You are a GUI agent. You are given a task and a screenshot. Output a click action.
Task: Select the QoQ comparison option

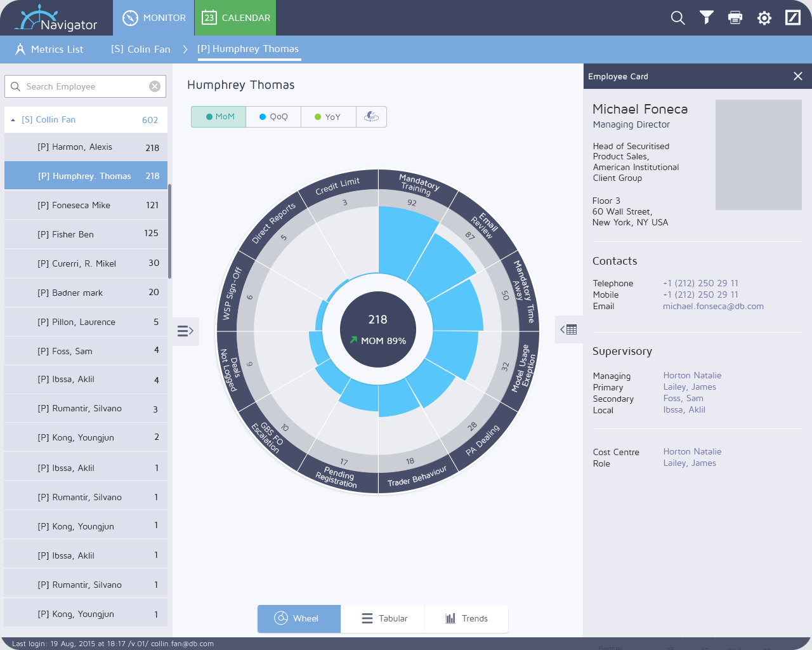coord(273,117)
